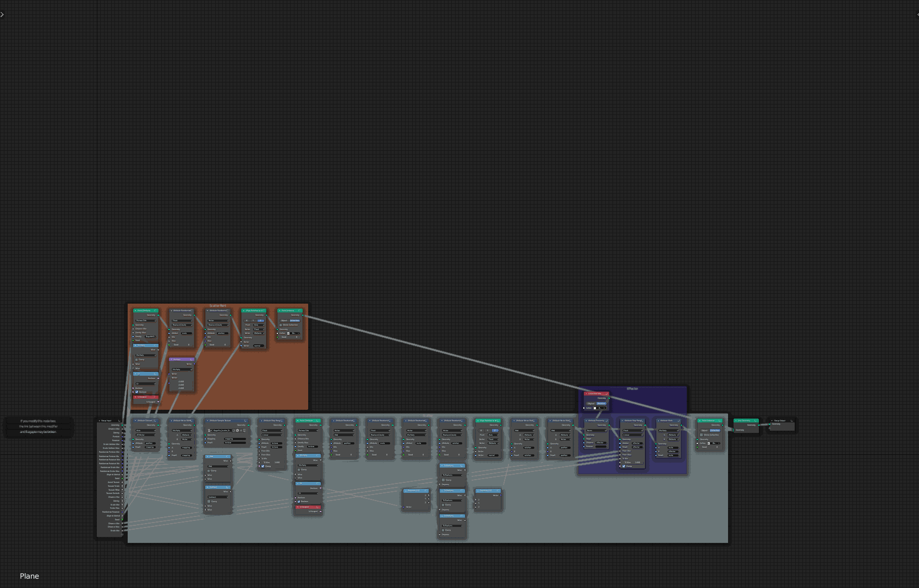This screenshot has height=588, width=919.
Task: Click the collection icon in Collection Info node
Action: tap(595, 408)
